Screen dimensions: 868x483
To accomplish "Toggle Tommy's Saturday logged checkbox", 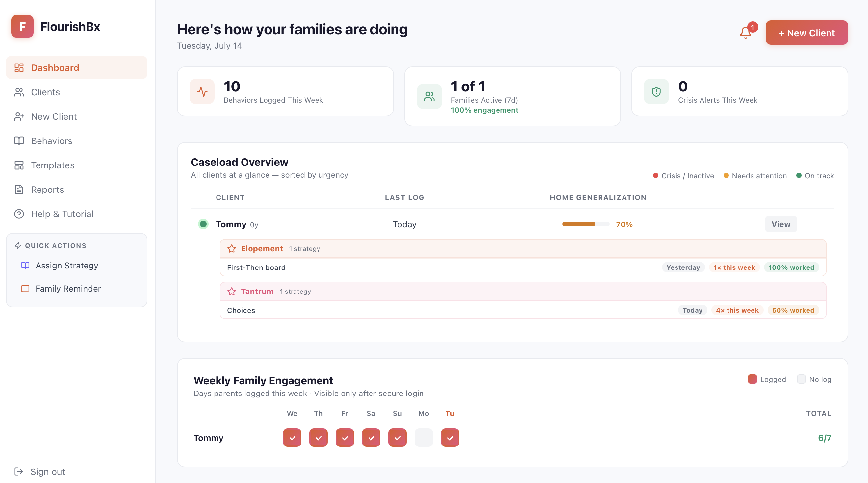I will point(371,438).
